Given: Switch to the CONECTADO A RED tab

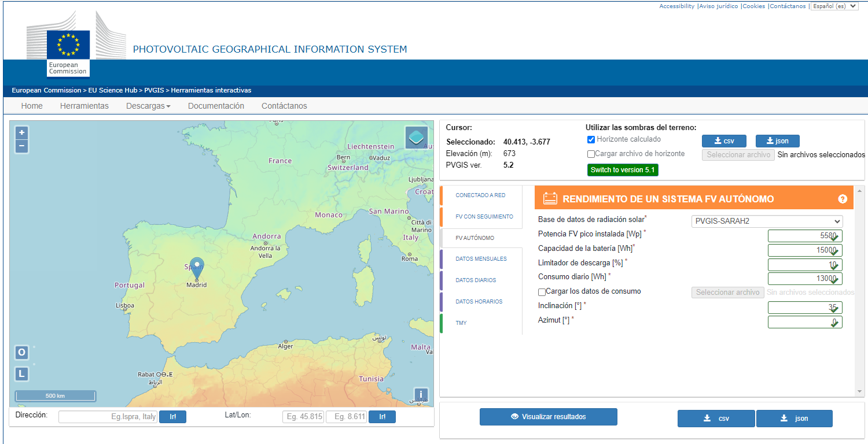Looking at the screenshot, I should pyautogui.click(x=480, y=195).
